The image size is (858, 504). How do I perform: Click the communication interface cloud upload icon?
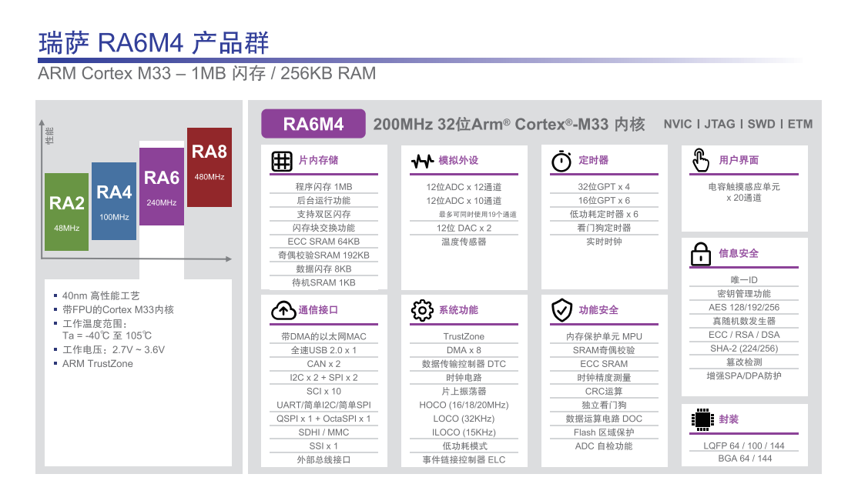click(x=283, y=311)
